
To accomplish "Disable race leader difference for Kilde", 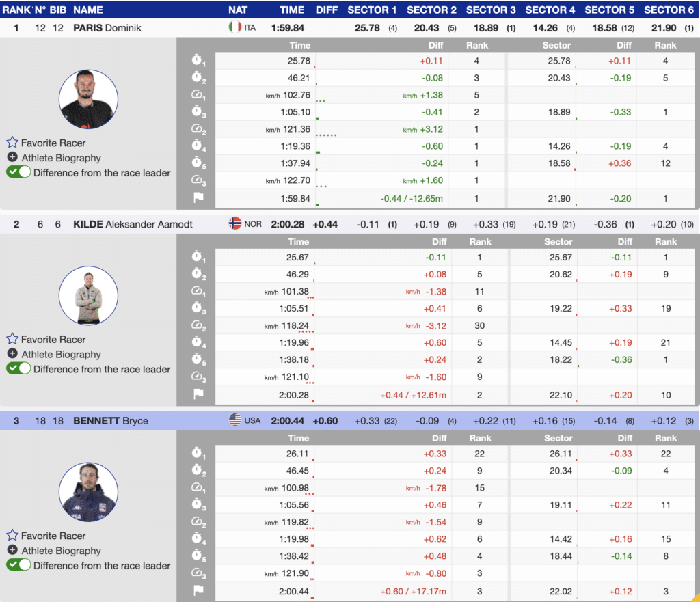I will [x=18, y=369].
